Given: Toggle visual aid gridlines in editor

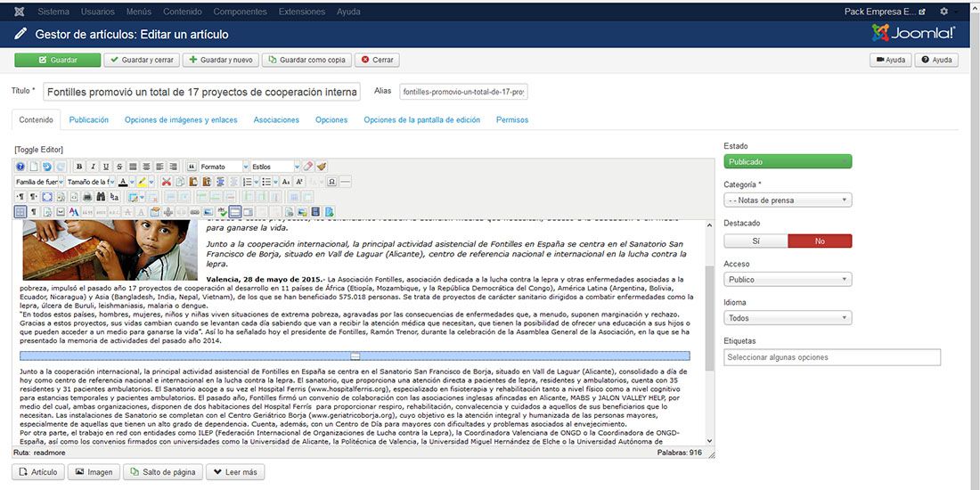Looking at the screenshot, I should 20,212.
